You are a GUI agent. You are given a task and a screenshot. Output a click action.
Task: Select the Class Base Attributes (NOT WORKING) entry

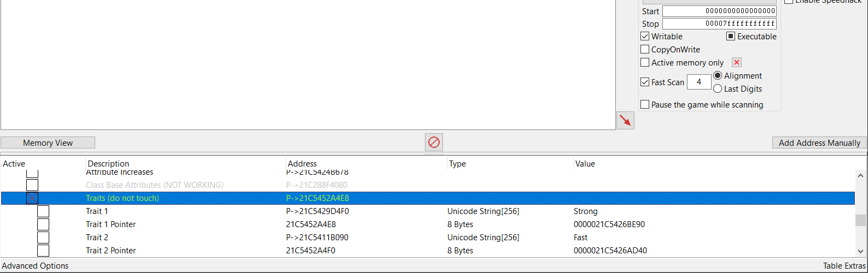pos(154,185)
